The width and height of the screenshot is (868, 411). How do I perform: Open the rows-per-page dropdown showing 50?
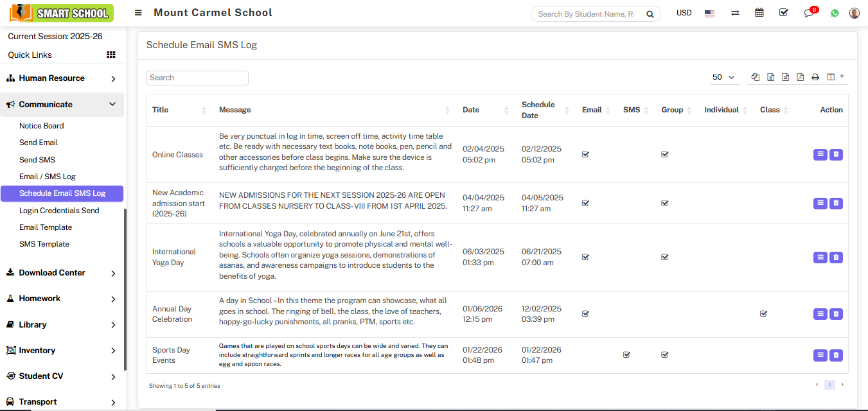point(723,77)
